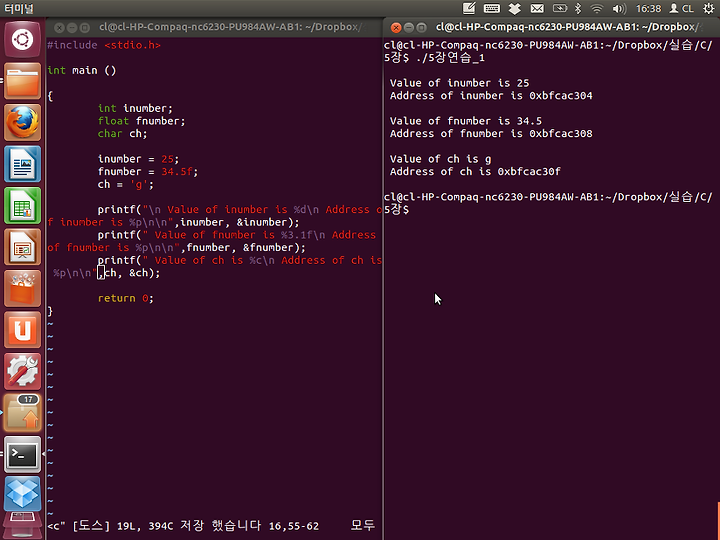Open LibreOffice Calc spreadsheet icon

pos(22,205)
